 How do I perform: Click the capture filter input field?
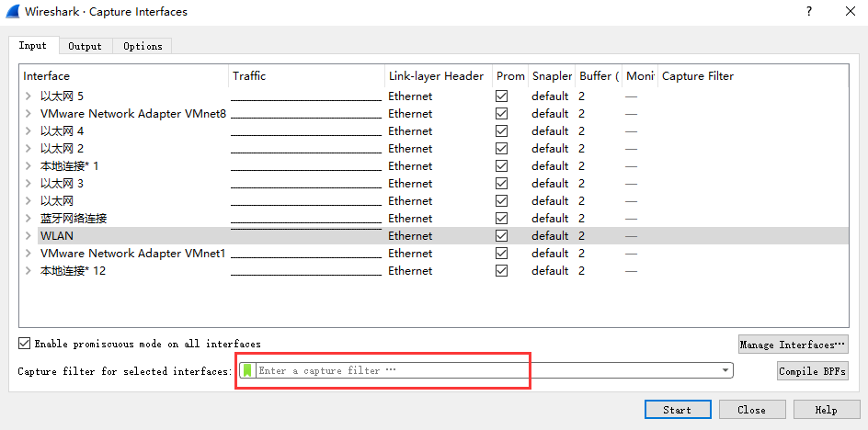point(487,370)
